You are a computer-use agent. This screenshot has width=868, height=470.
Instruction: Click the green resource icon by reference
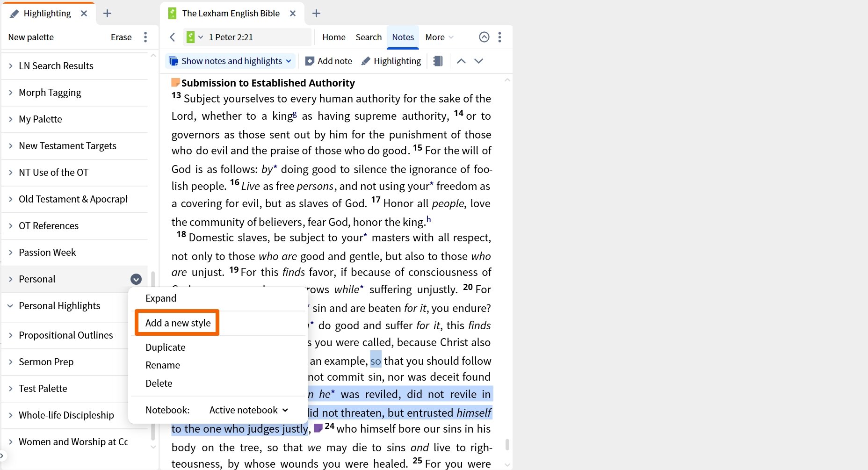pyautogui.click(x=190, y=37)
